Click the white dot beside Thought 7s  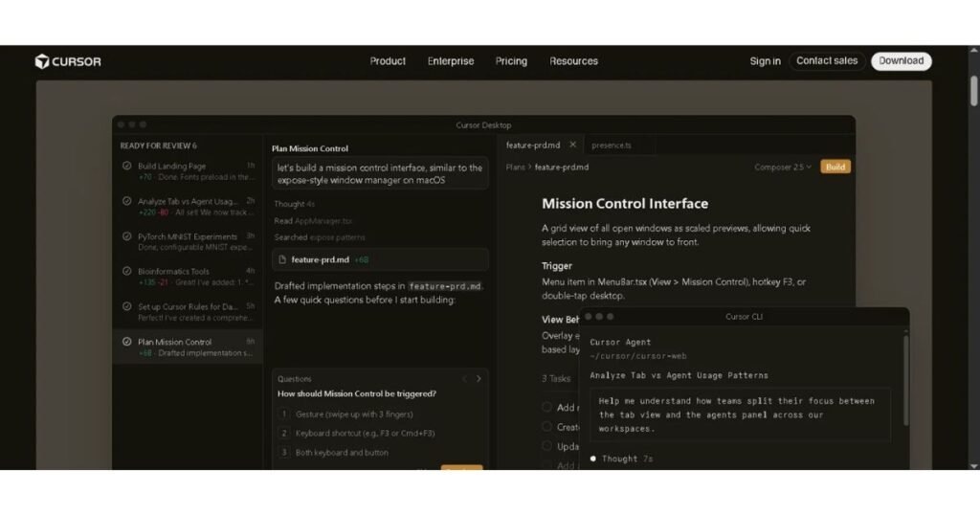pyautogui.click(x=593, y=459)
